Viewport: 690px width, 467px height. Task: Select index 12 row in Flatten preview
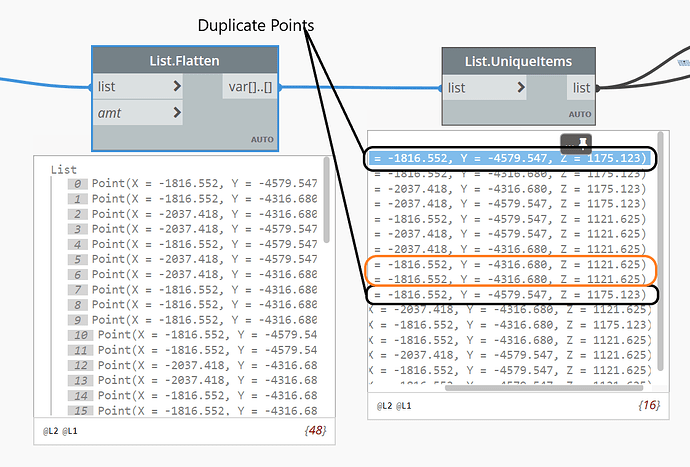(x=192, y=365)
